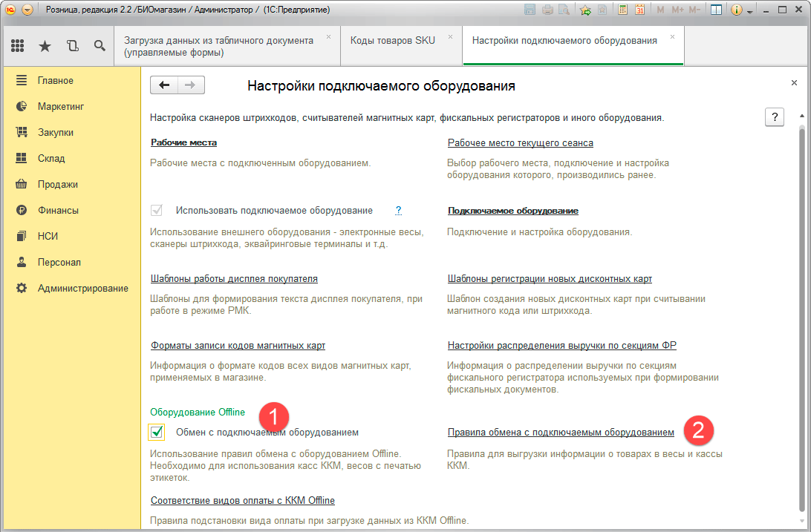The height and width of the screenshot is (532, 811).
Task: Open the calculator icon in title bar
Action: coord(622,10)
